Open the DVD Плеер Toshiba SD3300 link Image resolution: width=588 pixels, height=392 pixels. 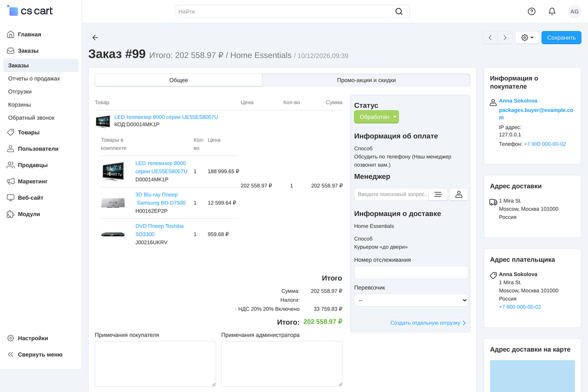point(159,230)
